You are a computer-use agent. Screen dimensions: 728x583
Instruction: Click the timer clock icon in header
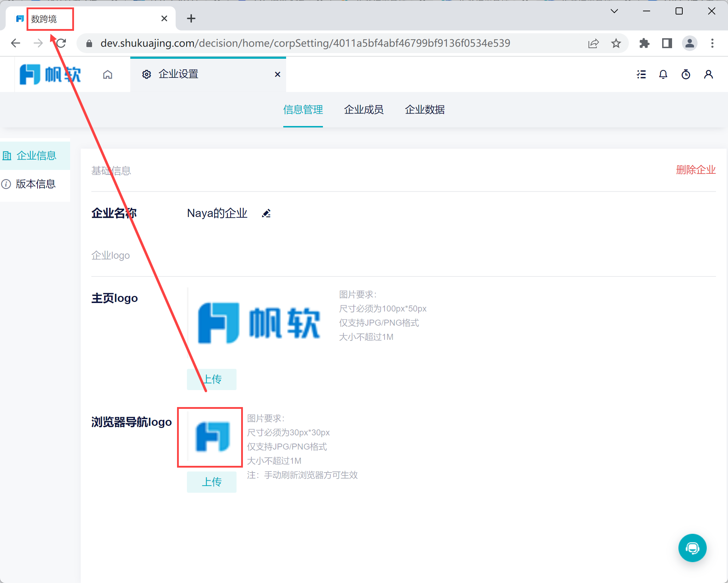click(x=686, y=74)
